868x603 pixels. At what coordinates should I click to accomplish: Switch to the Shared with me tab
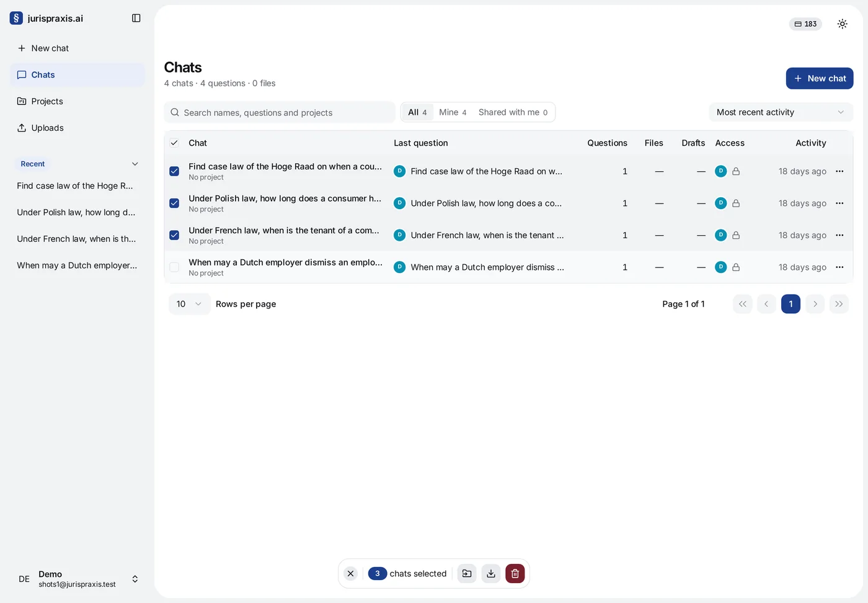513,112
